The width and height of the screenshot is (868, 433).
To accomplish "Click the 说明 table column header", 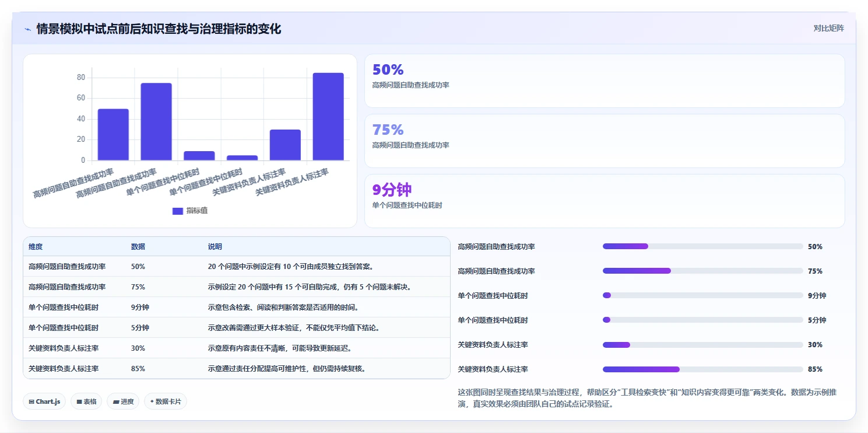I will pos(215,247).
